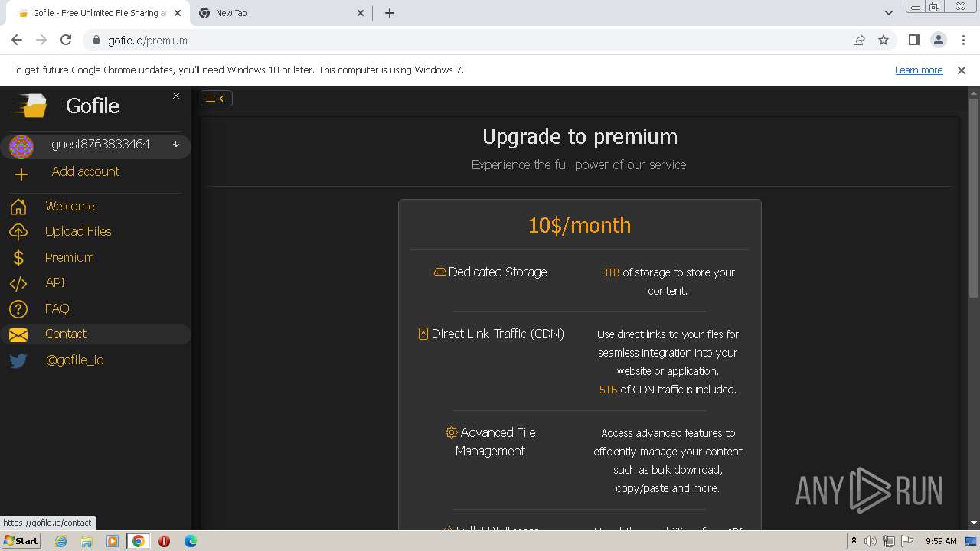Click the Upload Files cloud icon
980x551 pixels.
[18, 232]
